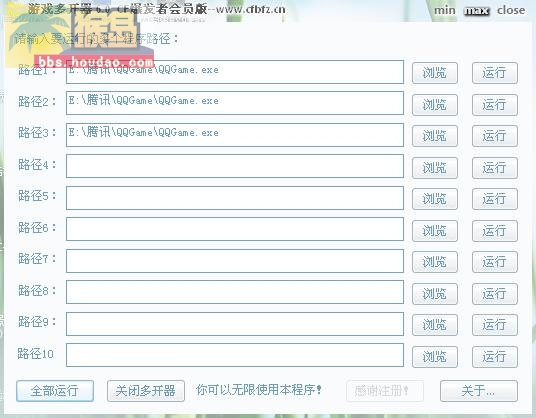Click 浏览 button for 路径1
The width and height of the screenshot is (536, 418).
coord(434,73)
